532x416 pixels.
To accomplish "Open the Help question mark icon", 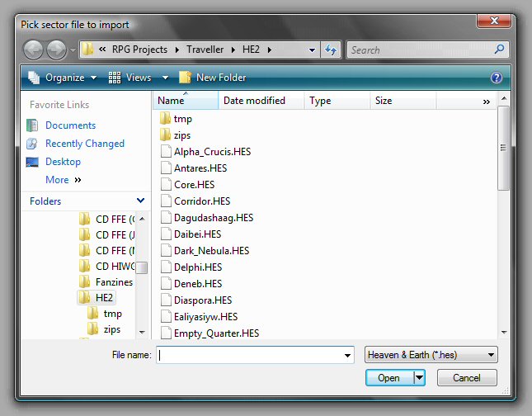I will (x=497, y=78).
